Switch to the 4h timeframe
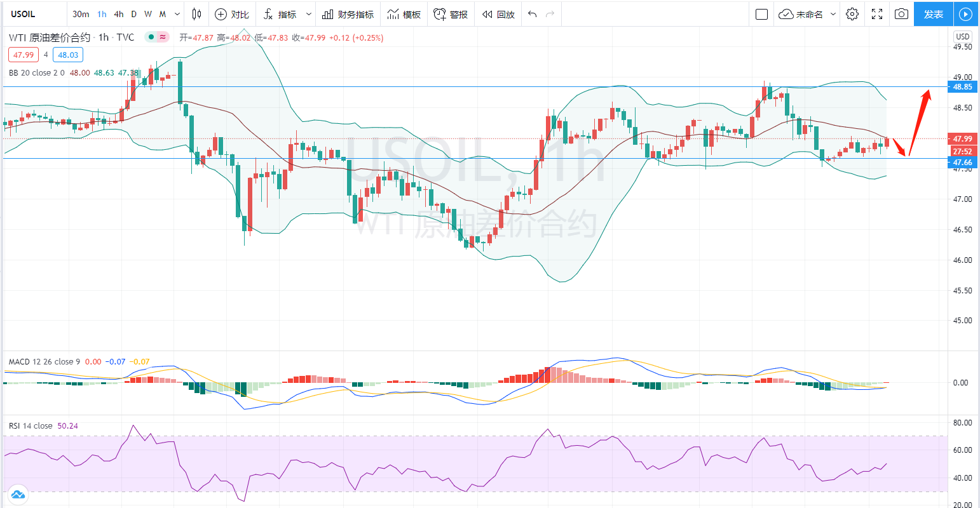Screen dimensions: 980x508 coord(119,14)
